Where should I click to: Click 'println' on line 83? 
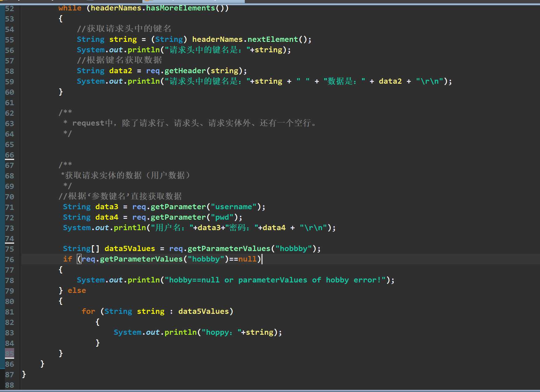181,332
